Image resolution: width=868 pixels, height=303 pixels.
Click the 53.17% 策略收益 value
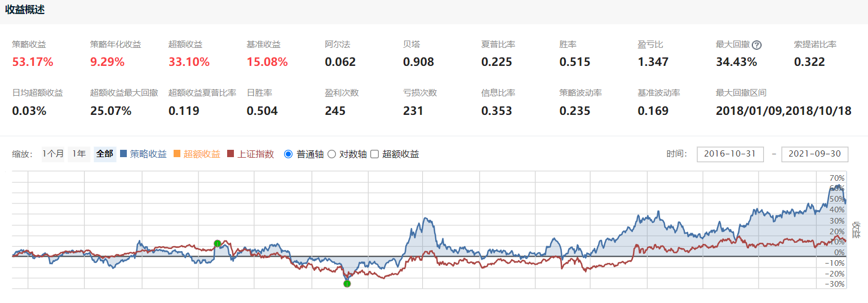32,61
